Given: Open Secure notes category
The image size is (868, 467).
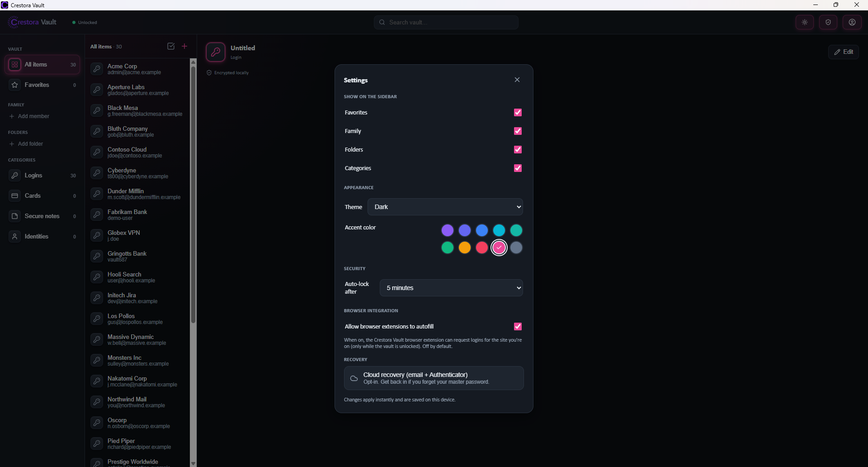Looking at the screenshot, I should 42,216.
